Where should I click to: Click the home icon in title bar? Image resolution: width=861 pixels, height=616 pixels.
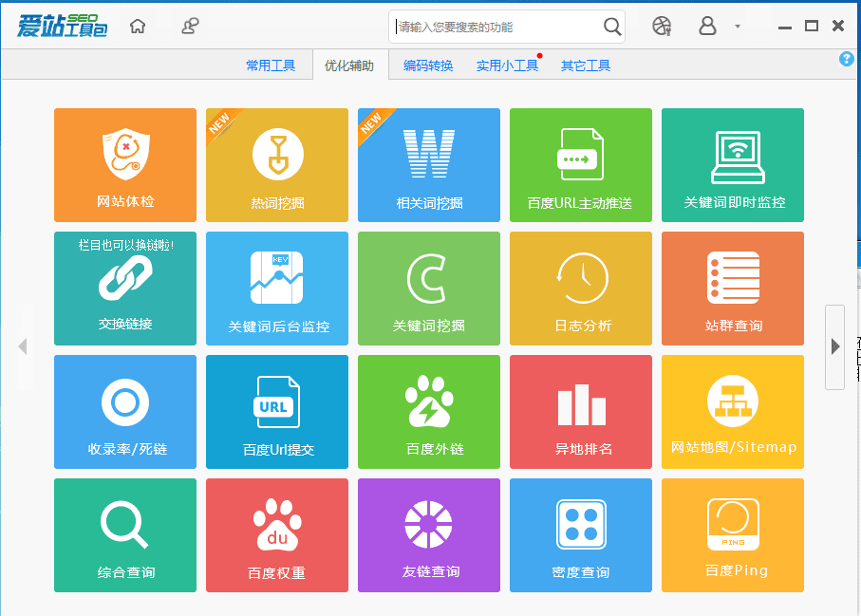point(138,27)
